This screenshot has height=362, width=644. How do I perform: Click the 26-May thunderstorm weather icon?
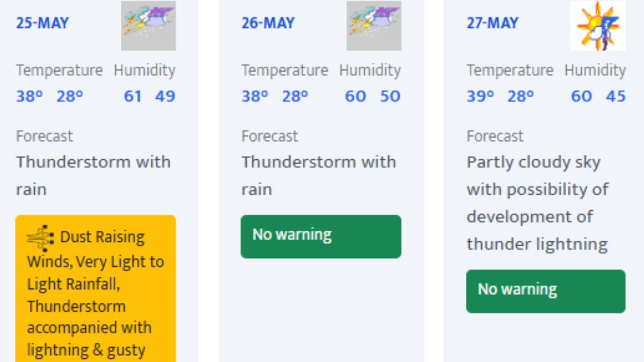pyautogui.click(x=374, y=26)
